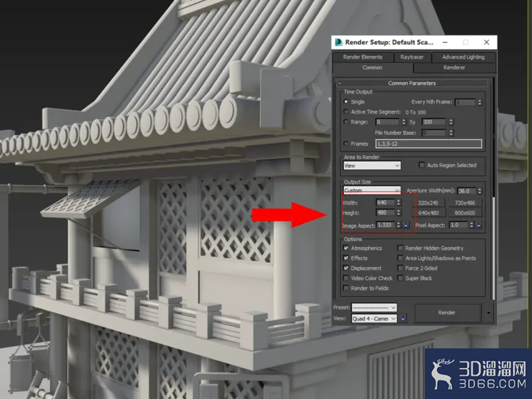The height and width of the screenshot is (399, 532).
Task: Toggle the lock next to View dropdown
Action: [403, 318]
